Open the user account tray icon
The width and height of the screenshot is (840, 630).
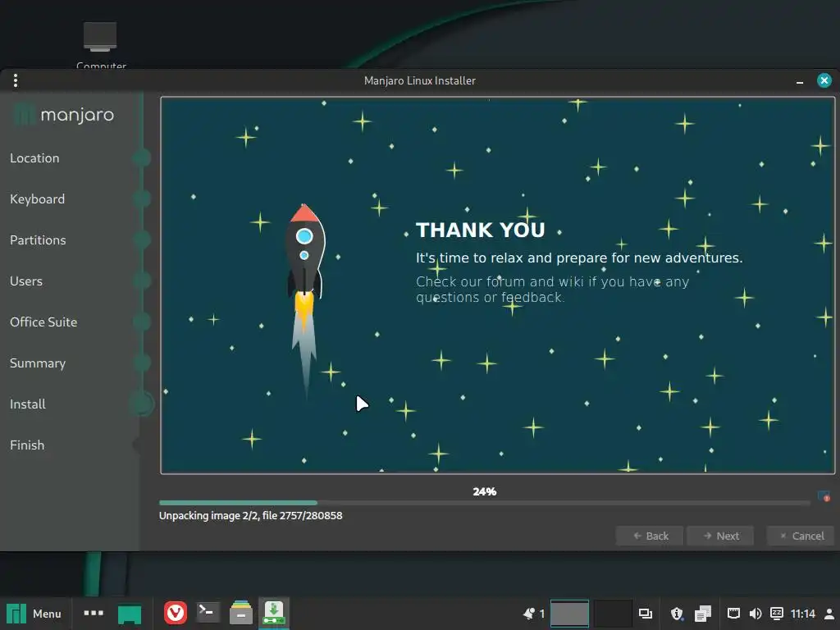point(829,614)
